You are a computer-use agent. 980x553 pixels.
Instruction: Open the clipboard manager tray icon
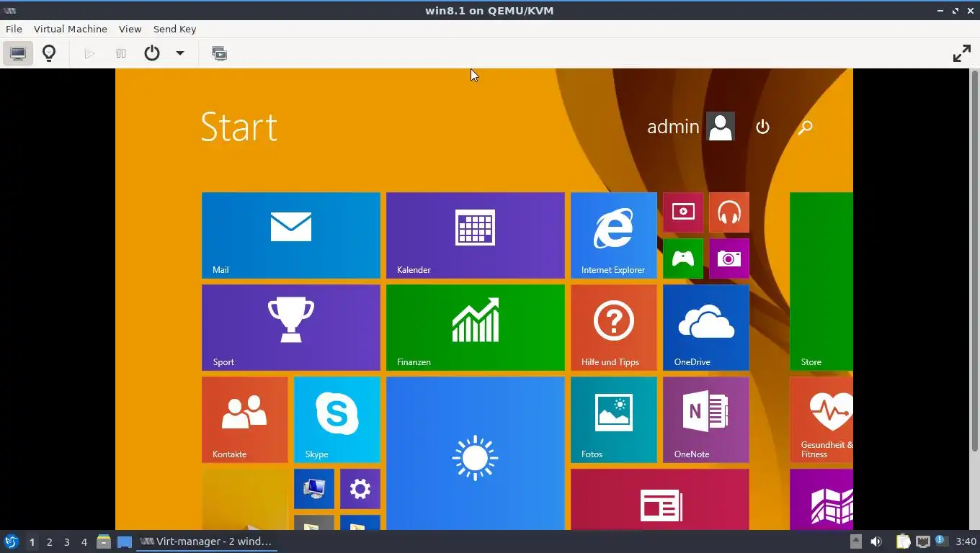click(x=903, y=541)
